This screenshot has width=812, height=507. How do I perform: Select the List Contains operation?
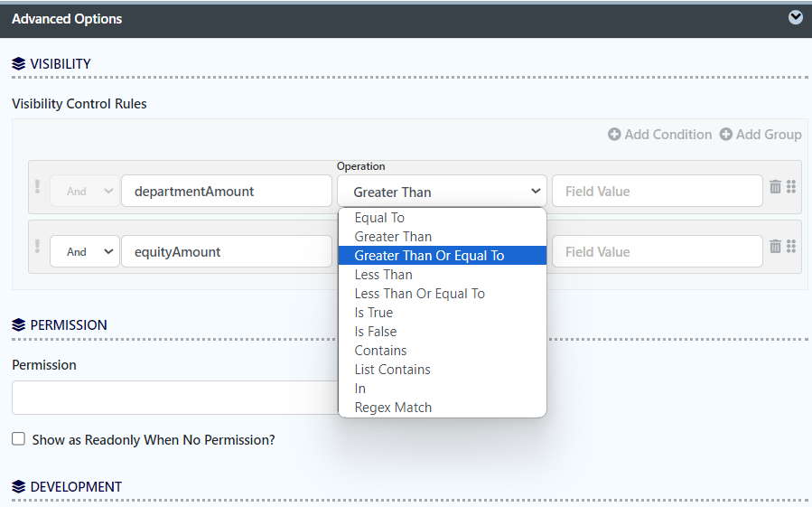coord(392,370)
